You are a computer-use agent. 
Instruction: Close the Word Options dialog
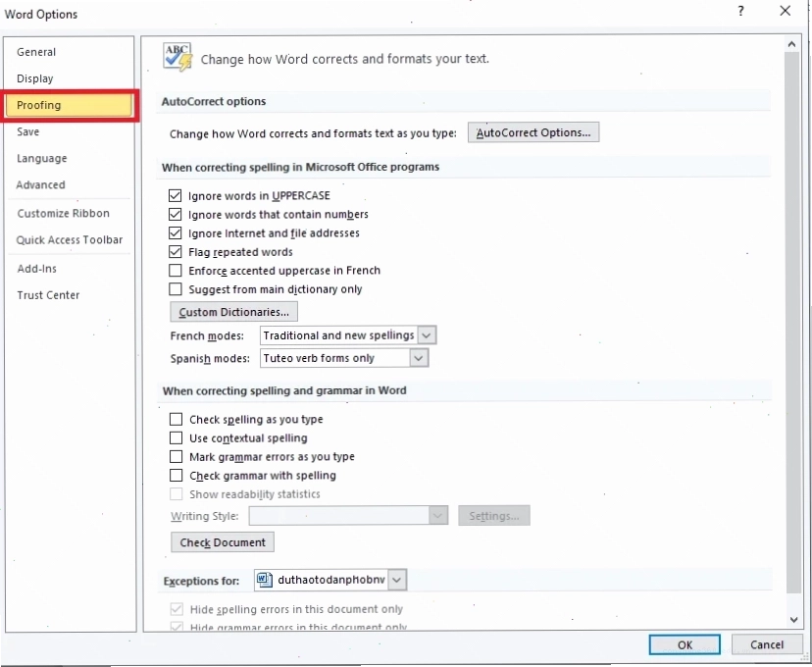pos(786,11)
